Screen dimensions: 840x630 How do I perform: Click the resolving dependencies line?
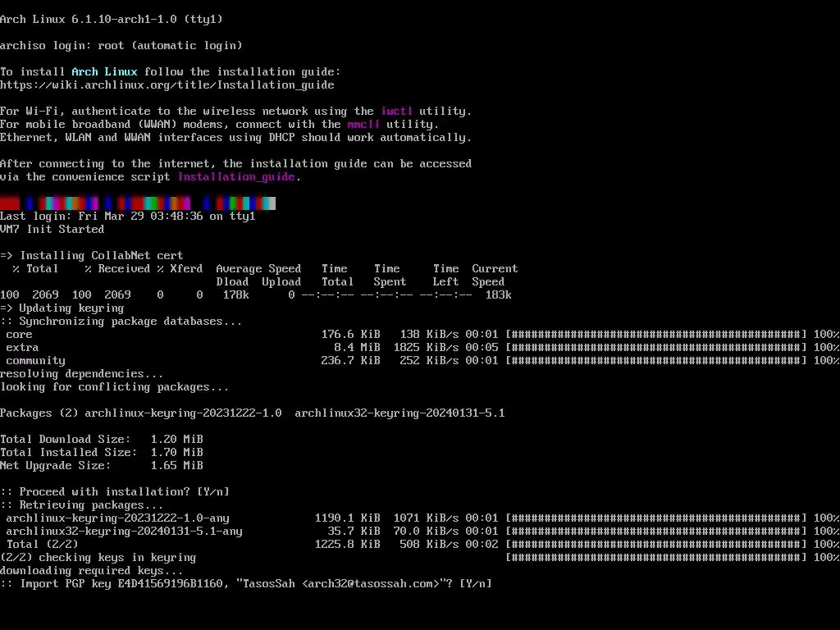81,373
